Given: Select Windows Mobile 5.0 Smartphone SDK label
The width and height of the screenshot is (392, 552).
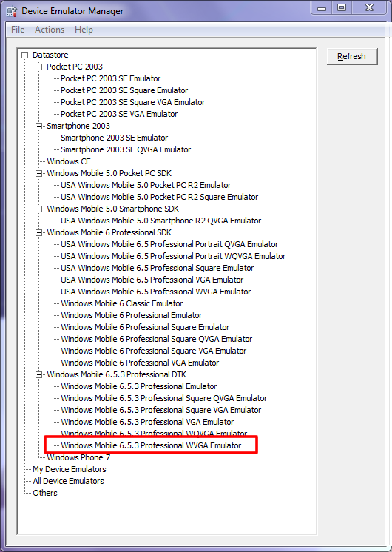Looking at the screenshot, I should [x=112, y=209].
